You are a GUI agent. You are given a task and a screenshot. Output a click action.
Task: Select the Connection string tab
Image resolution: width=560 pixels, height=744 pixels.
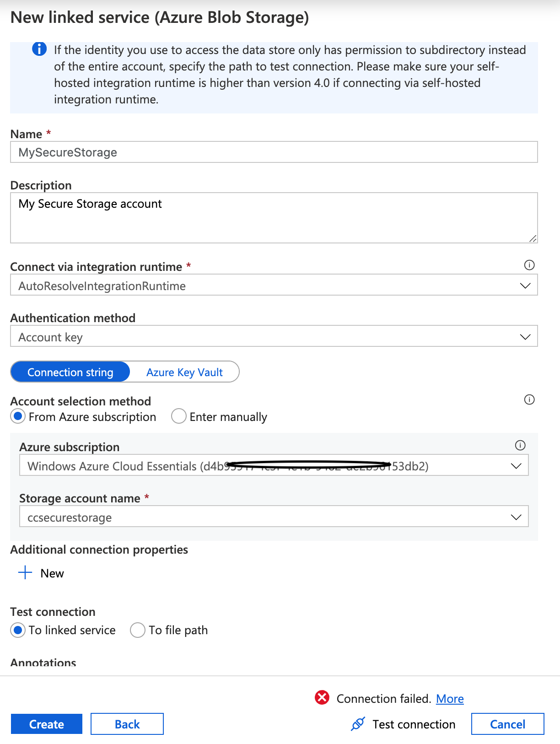coord(70,372)
